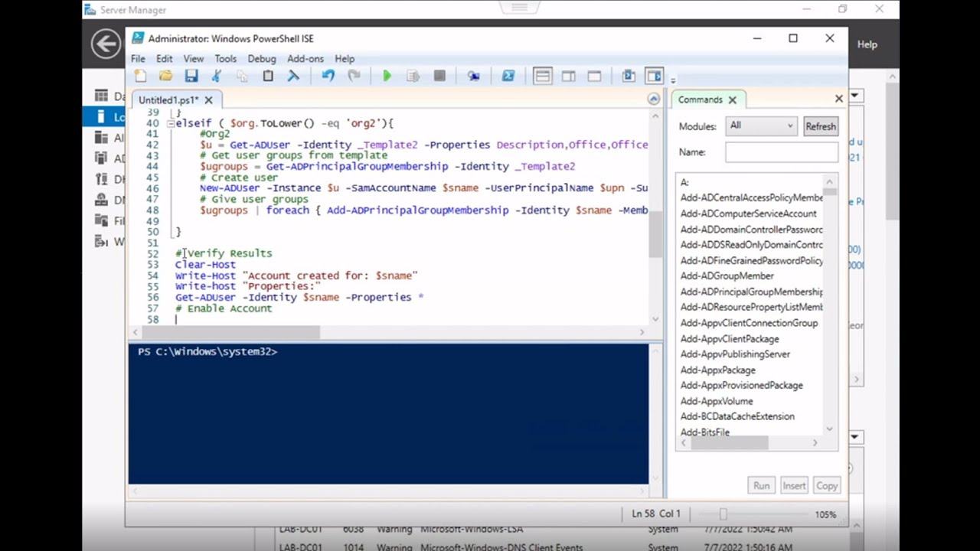Screen dimensions: 980x551
Task: Select the Untitled1.ps1 tab
Action: point(168,100)
